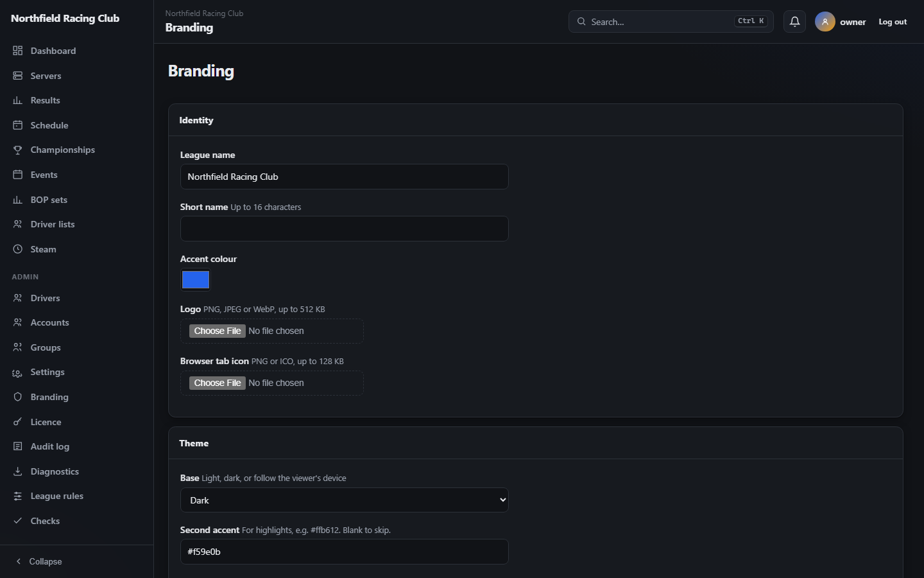The image size is (924, 578).
Task: Open the Base theme dropdown
Action: [x=345, y=500]
